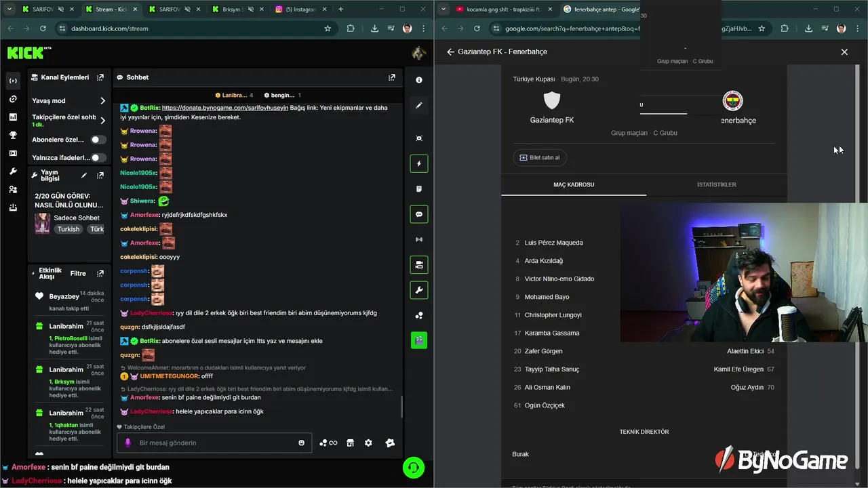Pop out the Etkinlik Akışı panel
This screenshot has width=868, height=488.
coord(100,273)
